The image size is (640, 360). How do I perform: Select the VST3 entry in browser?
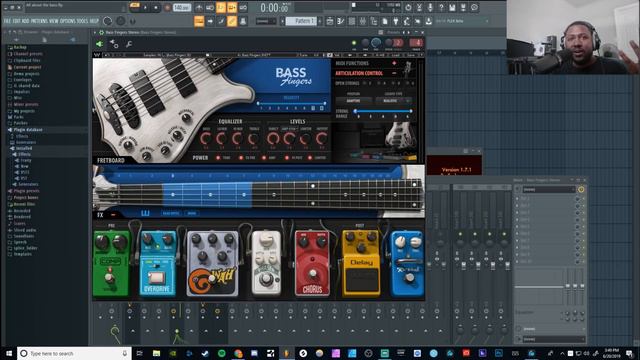(24, 172)
